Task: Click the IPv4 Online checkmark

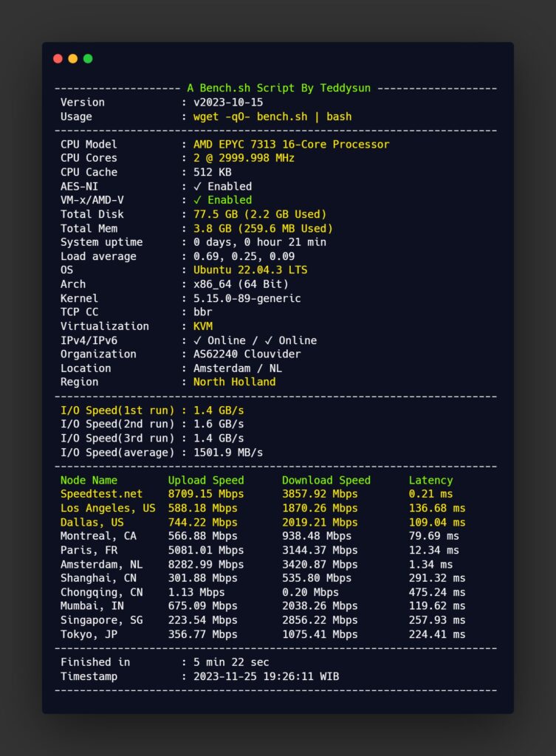Action: 197,340
